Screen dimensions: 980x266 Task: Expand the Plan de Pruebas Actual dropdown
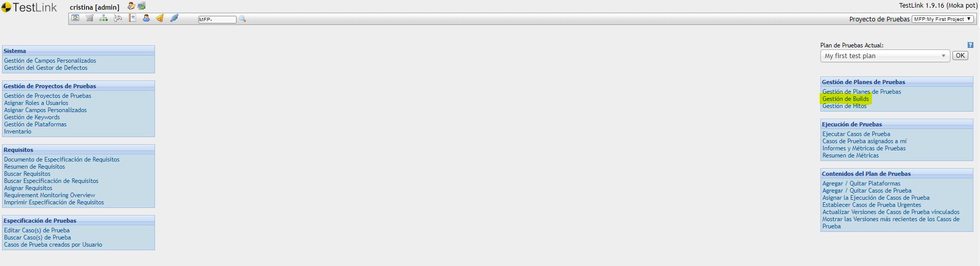tap(885, 56)
